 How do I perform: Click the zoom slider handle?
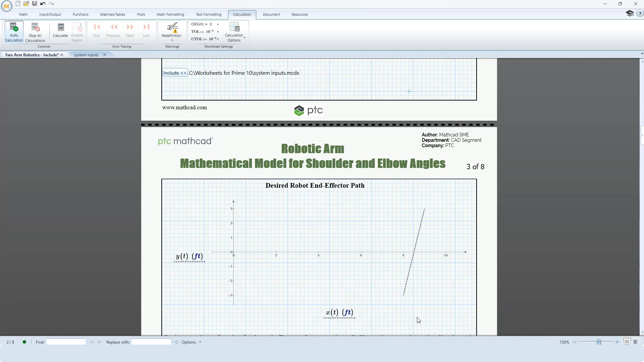(599, 342)
